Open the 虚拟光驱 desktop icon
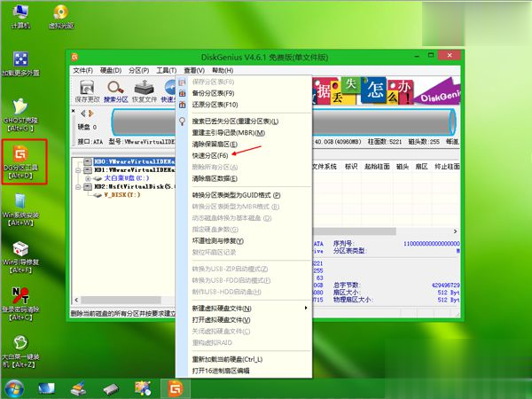The image size is (532, 399). click(x=59, y=17)
